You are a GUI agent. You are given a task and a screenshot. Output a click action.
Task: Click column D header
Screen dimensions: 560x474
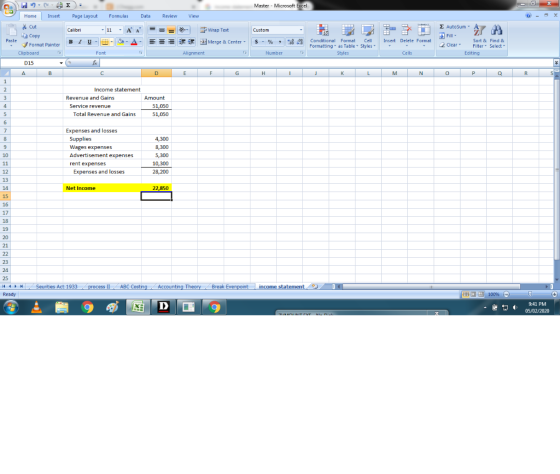point(156,73)
